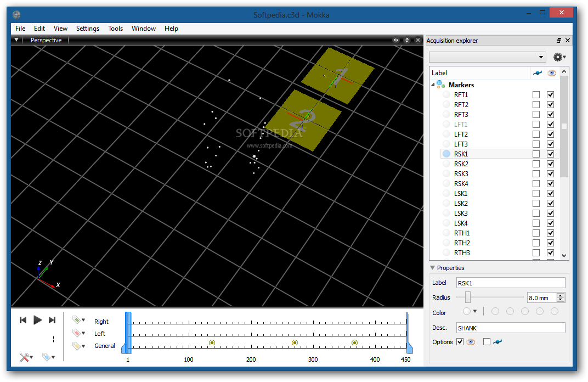Viewport: 588px width, 382px height.
Task: Click the last General event marker on timeline
Action: (354, 342)
